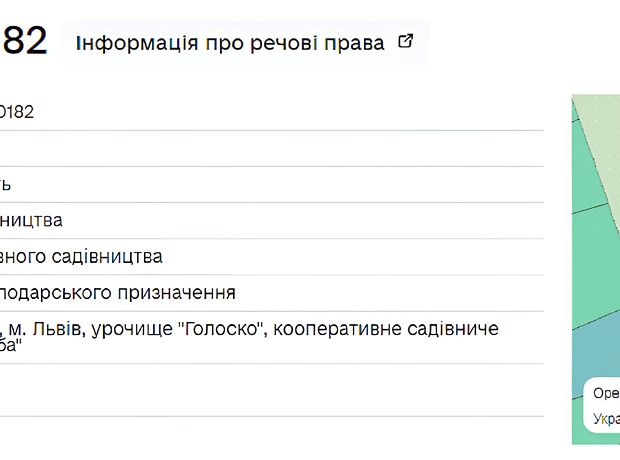620x460 pixels.
Task: Click the "Оре" label in map popup
Action: click(x=606, y=393)
